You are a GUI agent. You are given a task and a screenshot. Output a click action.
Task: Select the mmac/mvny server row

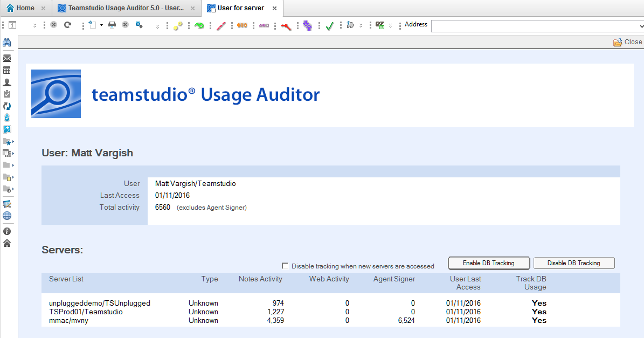(x=331, y=320)
